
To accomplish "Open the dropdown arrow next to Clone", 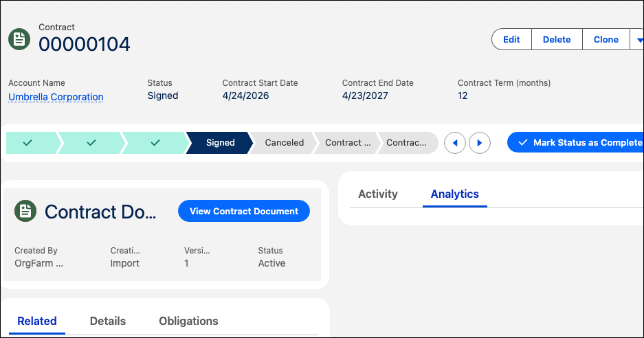I will coord(638,39).
